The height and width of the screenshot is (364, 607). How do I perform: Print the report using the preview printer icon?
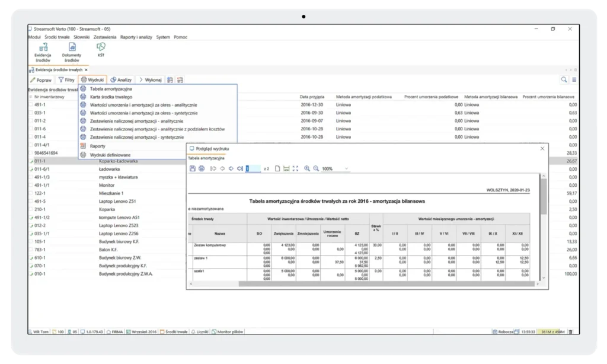[202, 169]
